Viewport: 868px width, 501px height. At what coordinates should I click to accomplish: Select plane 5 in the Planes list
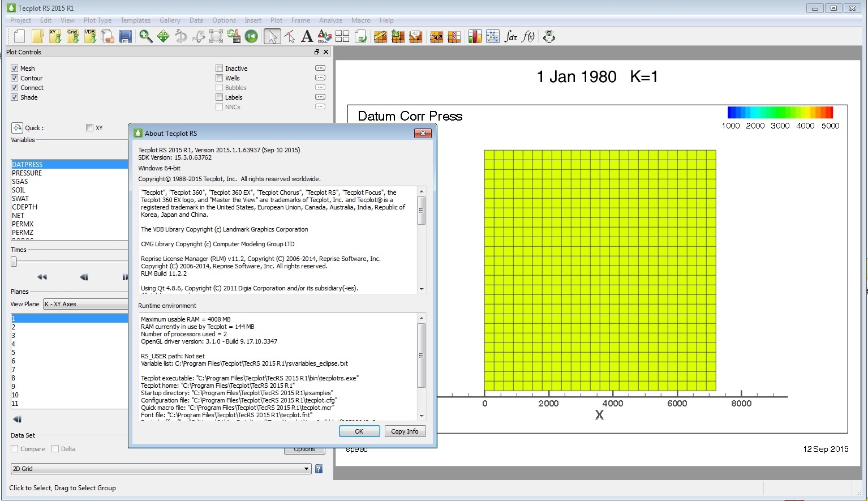click(x=70, y=353)
